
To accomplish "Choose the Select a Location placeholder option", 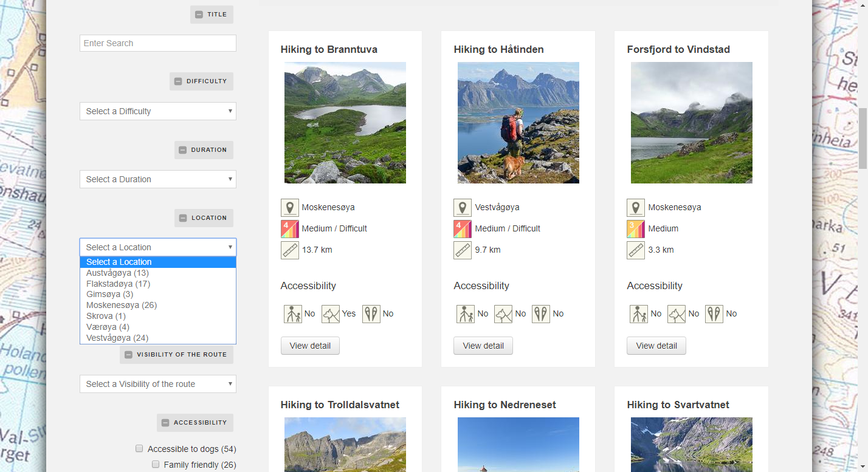I will pos(158,262).
